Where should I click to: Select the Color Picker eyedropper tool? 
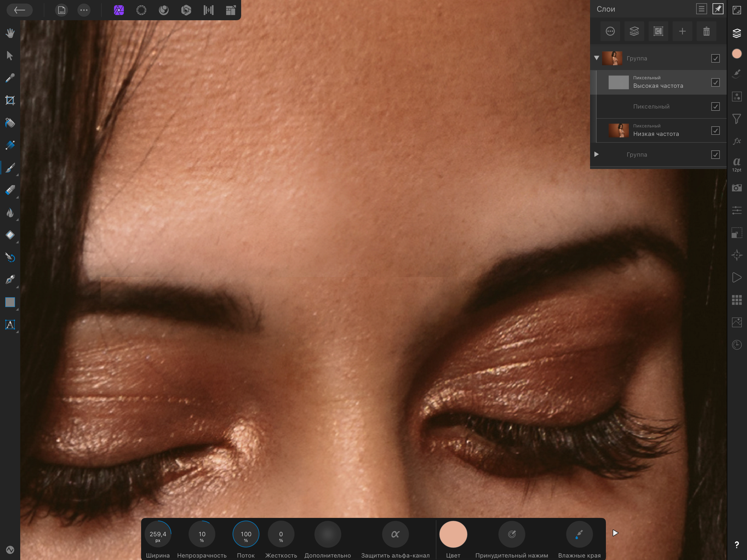[x=10, y=78]
